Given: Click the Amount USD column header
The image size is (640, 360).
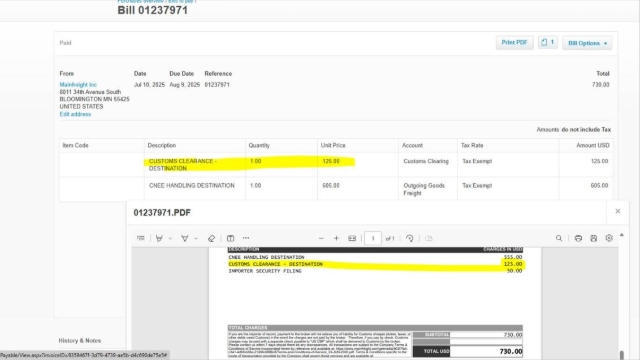Looking at the screenshot, I should pos(593,145).
